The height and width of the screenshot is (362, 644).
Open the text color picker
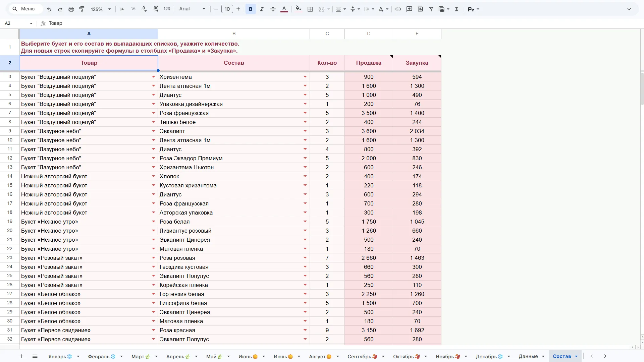(x=284, y=9)
